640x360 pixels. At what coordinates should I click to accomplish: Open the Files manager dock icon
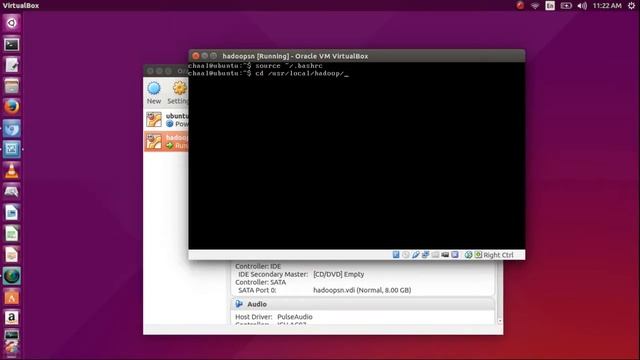click(x=11, y=86)
